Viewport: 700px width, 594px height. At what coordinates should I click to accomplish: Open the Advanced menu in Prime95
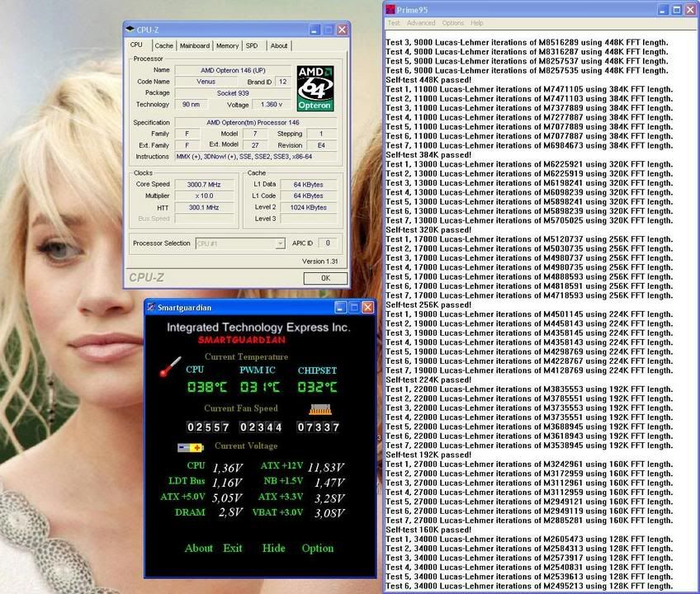pos(421,23)
